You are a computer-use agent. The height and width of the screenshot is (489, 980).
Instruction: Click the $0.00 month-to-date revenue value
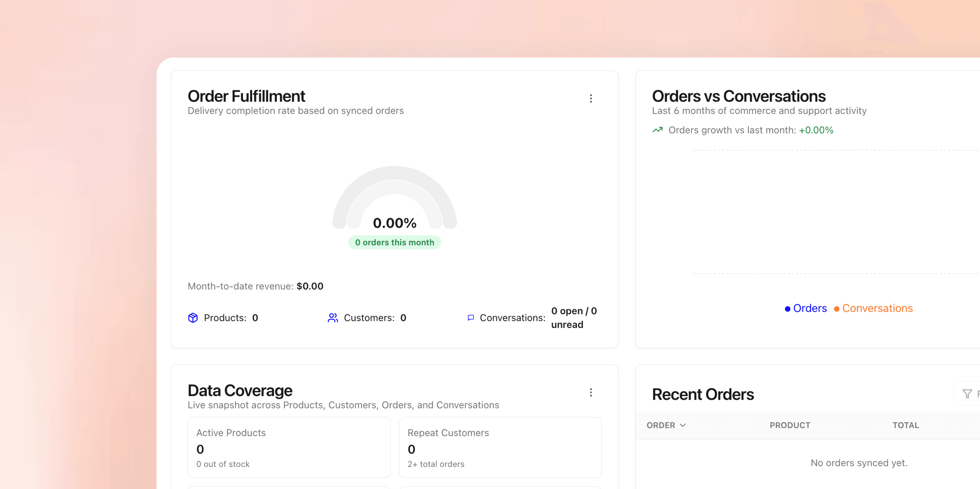(x=310, y=286)
